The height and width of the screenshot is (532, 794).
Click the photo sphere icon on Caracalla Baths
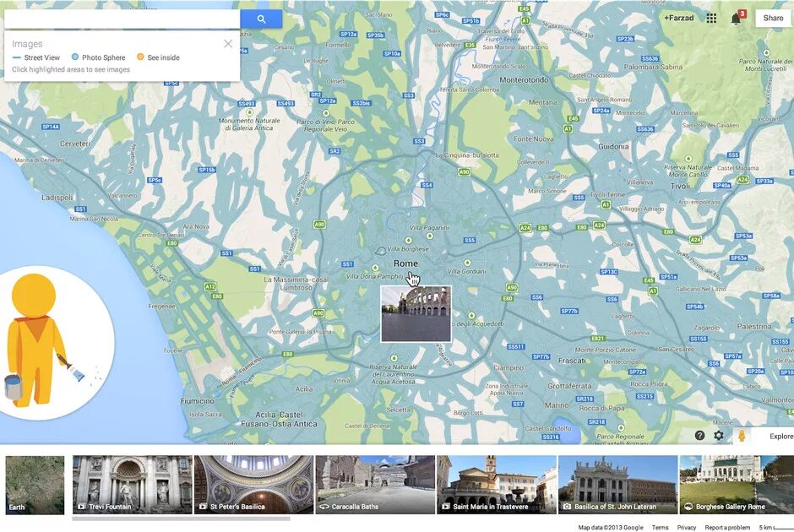[324, 506]
